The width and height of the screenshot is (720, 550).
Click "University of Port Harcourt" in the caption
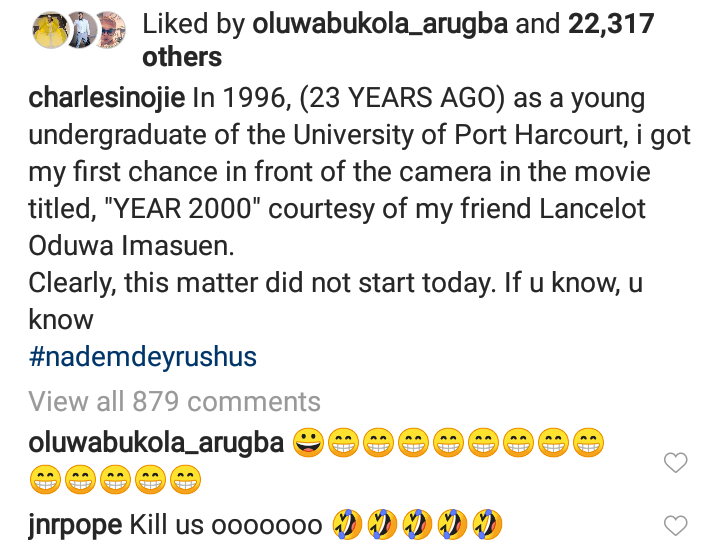click(x=443, y=136)
